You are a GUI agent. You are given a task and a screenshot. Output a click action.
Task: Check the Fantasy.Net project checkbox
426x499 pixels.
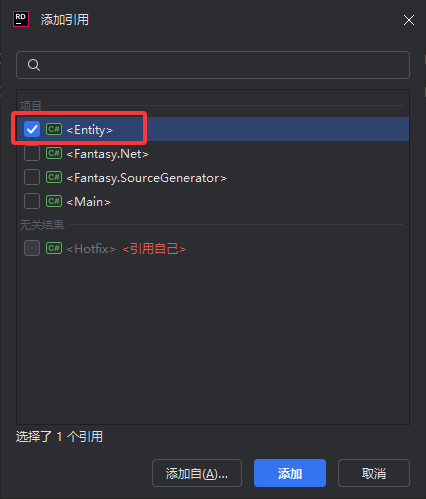pyautogui.click(x=32, y=153)
